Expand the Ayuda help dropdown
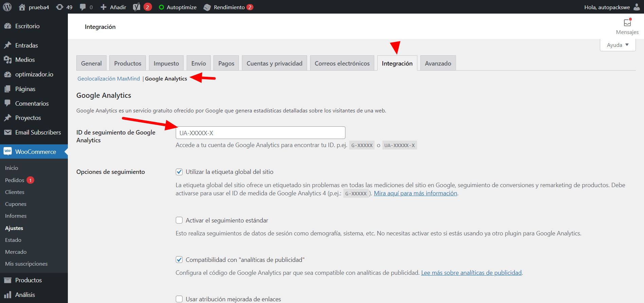Viewport: 644px width, 303px height. [x=618, y=45]
